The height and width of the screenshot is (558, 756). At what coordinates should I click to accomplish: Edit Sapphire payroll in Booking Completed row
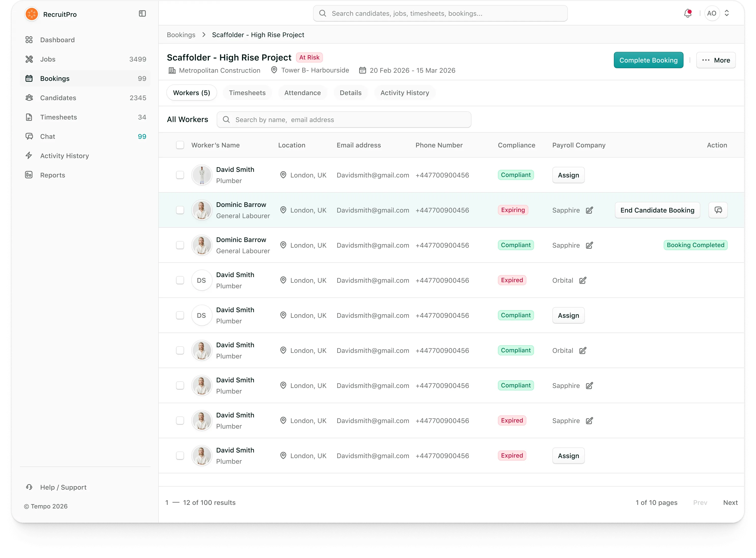pos(589,245)
